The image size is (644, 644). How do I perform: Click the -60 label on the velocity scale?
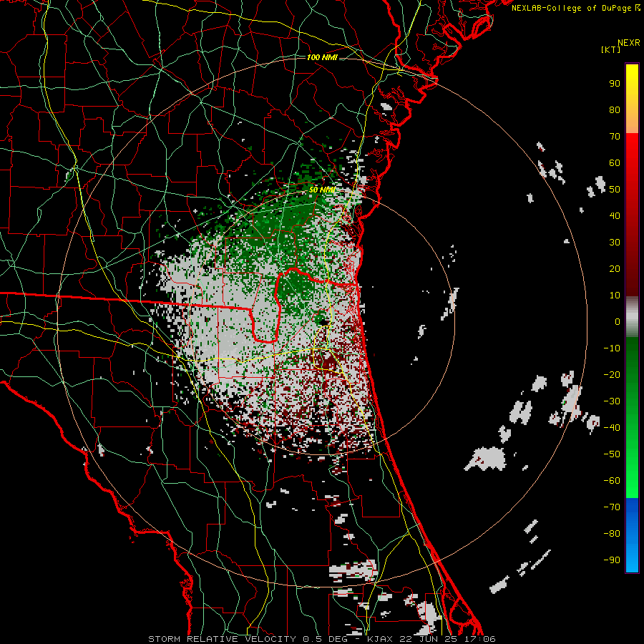pyautogui.click(x=612, y=481)
